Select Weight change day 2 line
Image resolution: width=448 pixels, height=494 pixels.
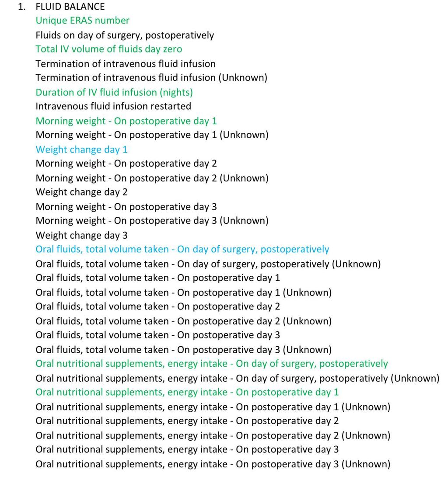pyautogui.click(x=82, y=192)
